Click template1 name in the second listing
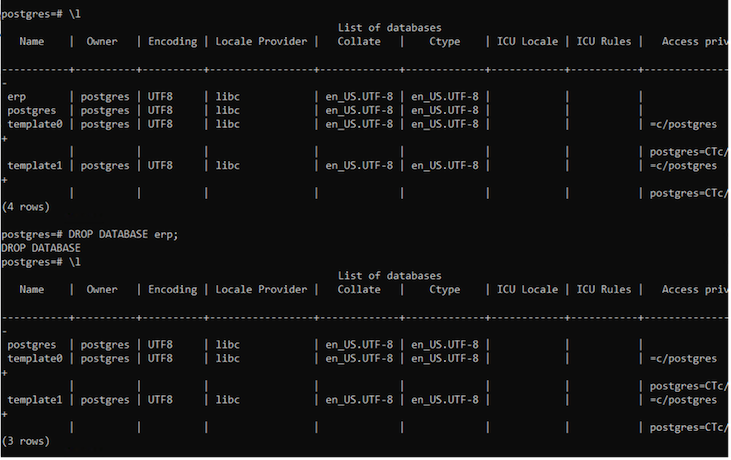731x460 pixels. click(35, 400)
